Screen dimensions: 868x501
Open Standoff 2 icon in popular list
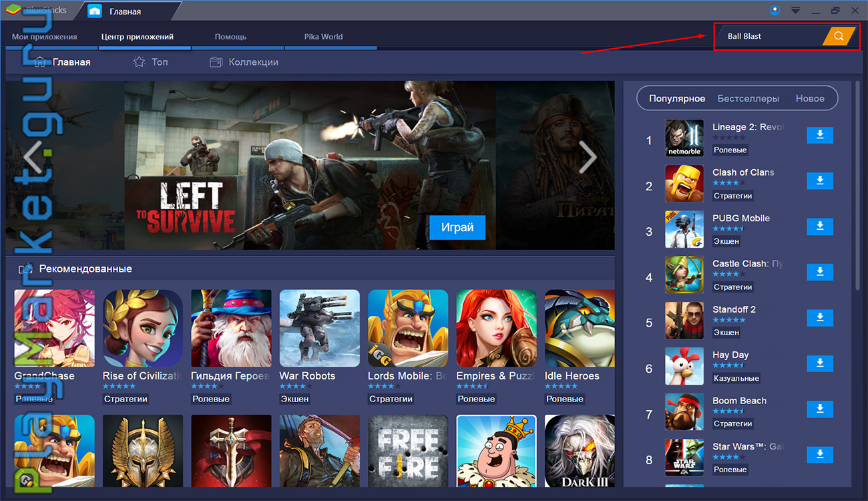pyautogui.click(x=684, y=321)
